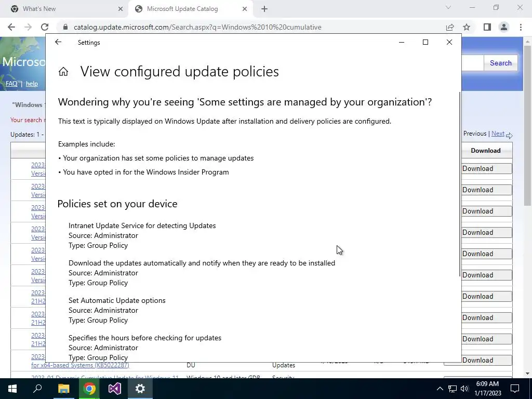
Task: Click the browser page vertical scrollbar thumb
Action: 527,126
